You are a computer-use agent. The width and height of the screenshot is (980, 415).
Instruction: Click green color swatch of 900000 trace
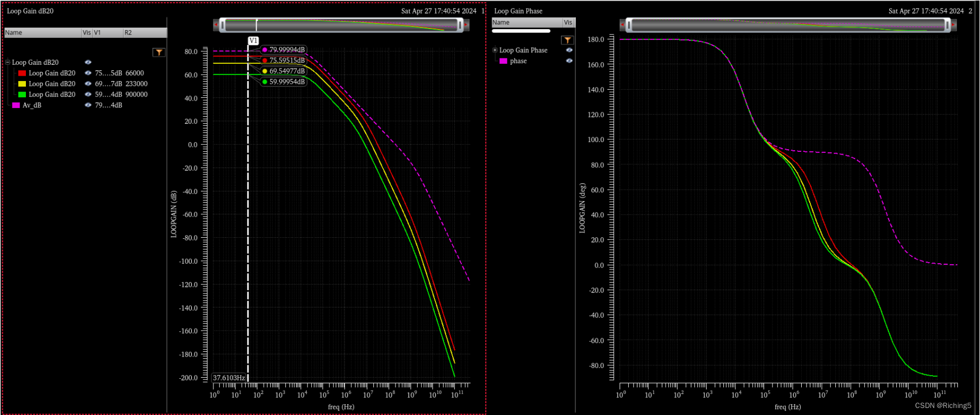tap(22, 94)
